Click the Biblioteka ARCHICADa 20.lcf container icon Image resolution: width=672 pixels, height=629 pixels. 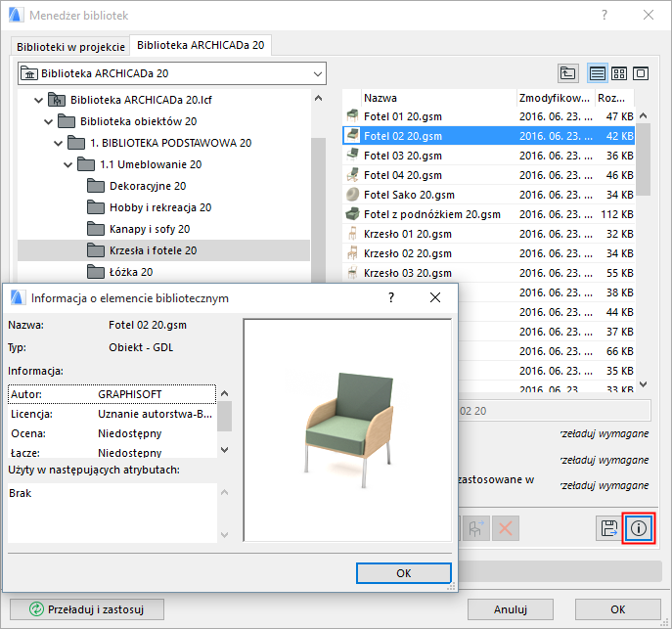point(56,100)
